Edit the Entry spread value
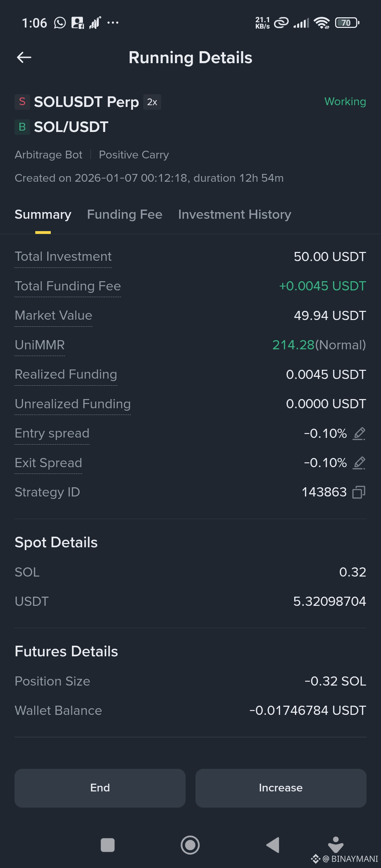 [x=359, y=433]
